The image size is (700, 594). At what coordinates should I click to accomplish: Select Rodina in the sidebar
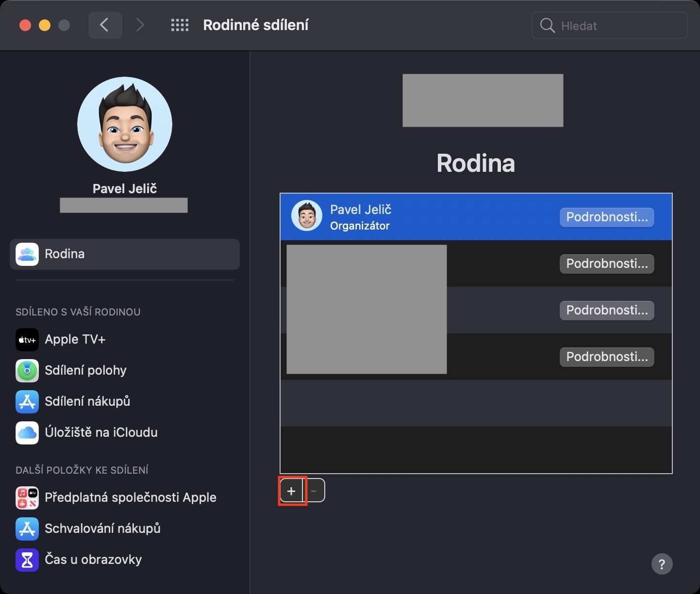coord(125,254)
